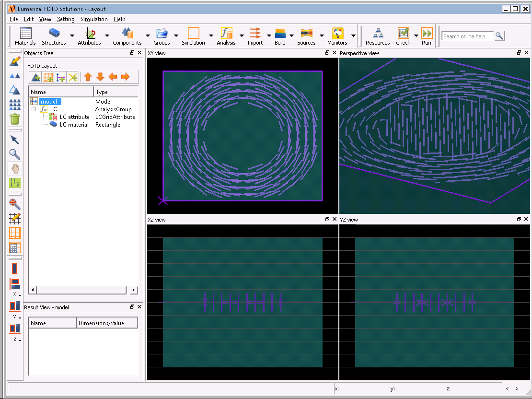Viewport: 532px width, 399px height.
Task: Open the View menu
Action: tap(45, 19)
